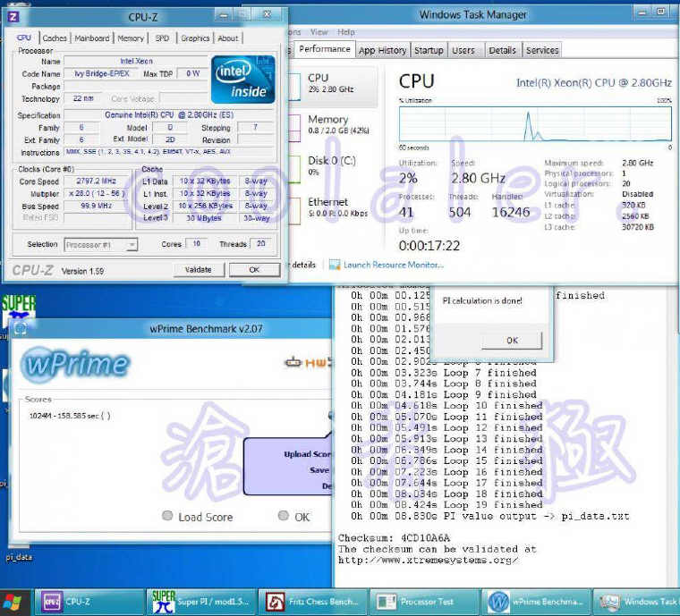Screen dimensions: 680x616
Task: Click the CPU utilization graph
Action: (x=535, y=124)
